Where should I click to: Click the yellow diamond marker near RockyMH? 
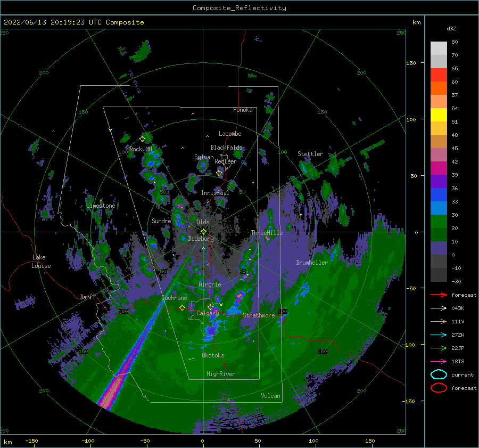142,139
